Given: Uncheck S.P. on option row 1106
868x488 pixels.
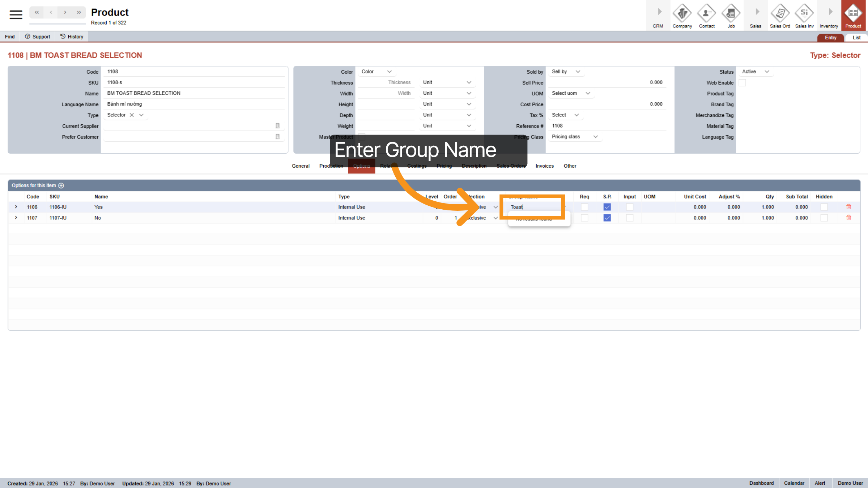Looking at the screenshot, I should (607, 207).
